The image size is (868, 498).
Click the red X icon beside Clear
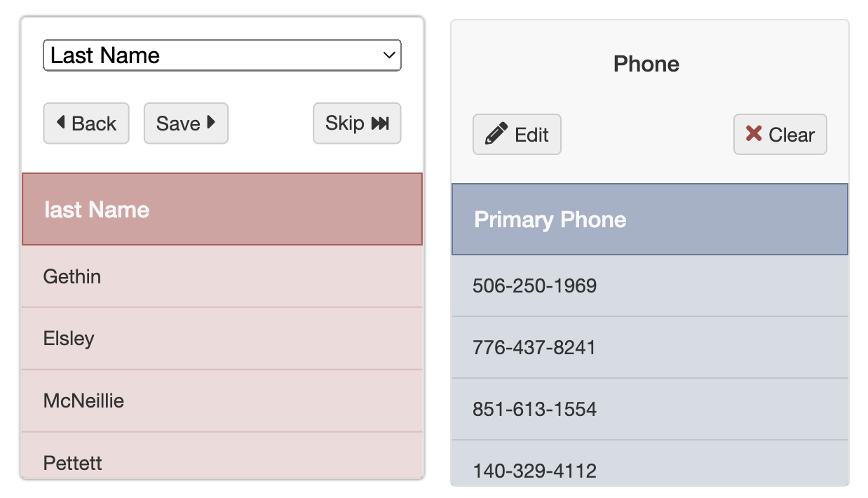[754, 133]
